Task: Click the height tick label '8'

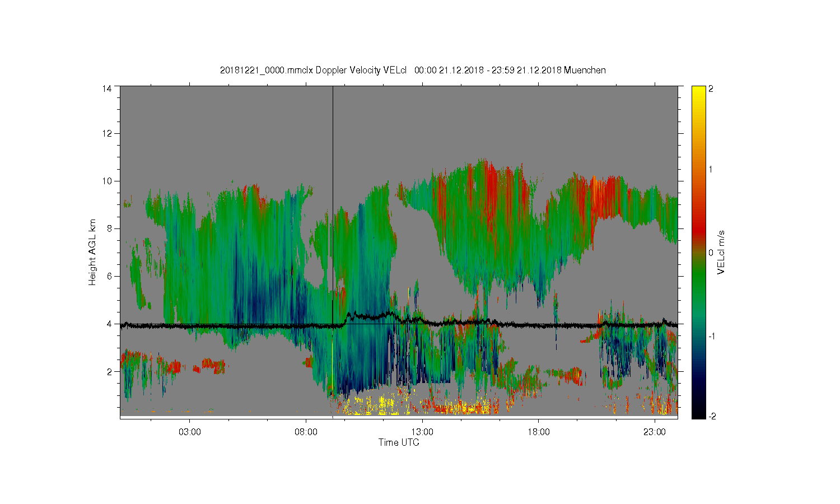Action: 109,228
